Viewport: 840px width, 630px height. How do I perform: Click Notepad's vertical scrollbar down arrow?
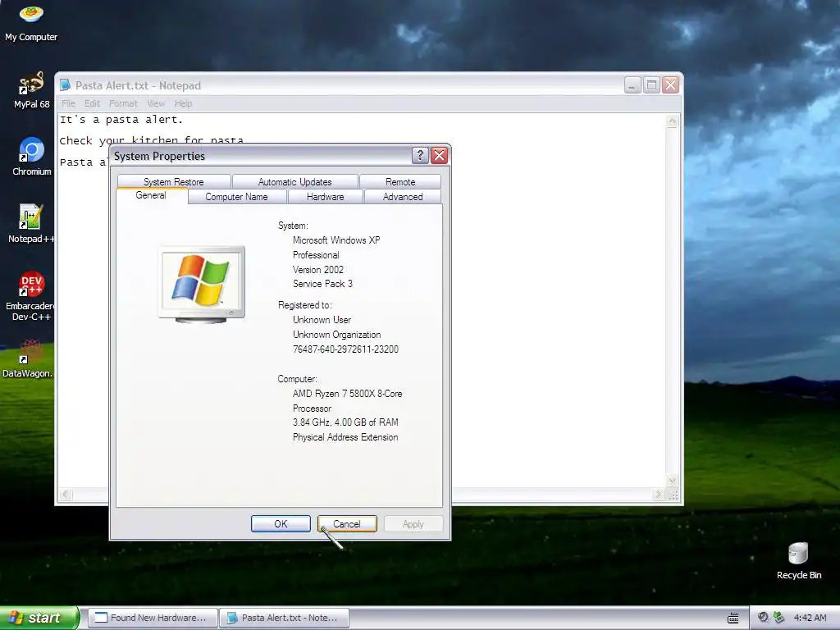tap(672, 480)
